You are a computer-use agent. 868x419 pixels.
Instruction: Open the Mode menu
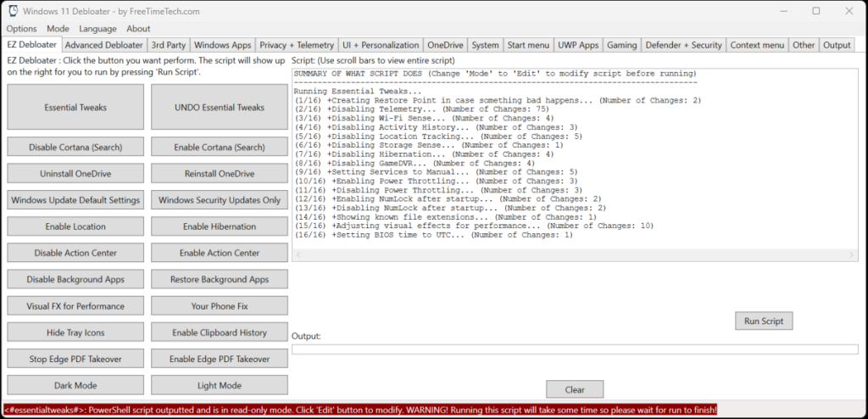coord(58,29)
